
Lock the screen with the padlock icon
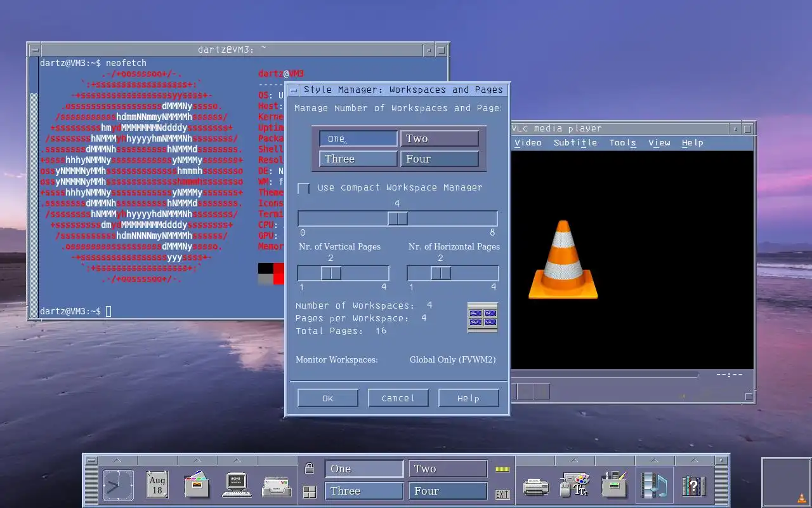(310, 469)
